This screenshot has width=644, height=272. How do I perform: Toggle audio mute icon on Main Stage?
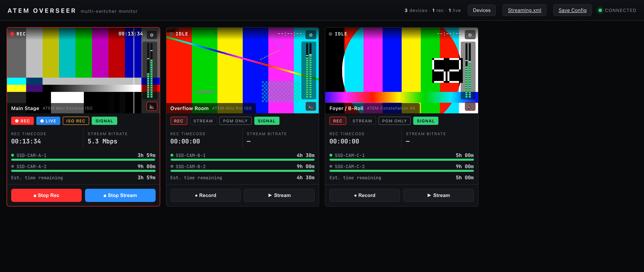152,107
